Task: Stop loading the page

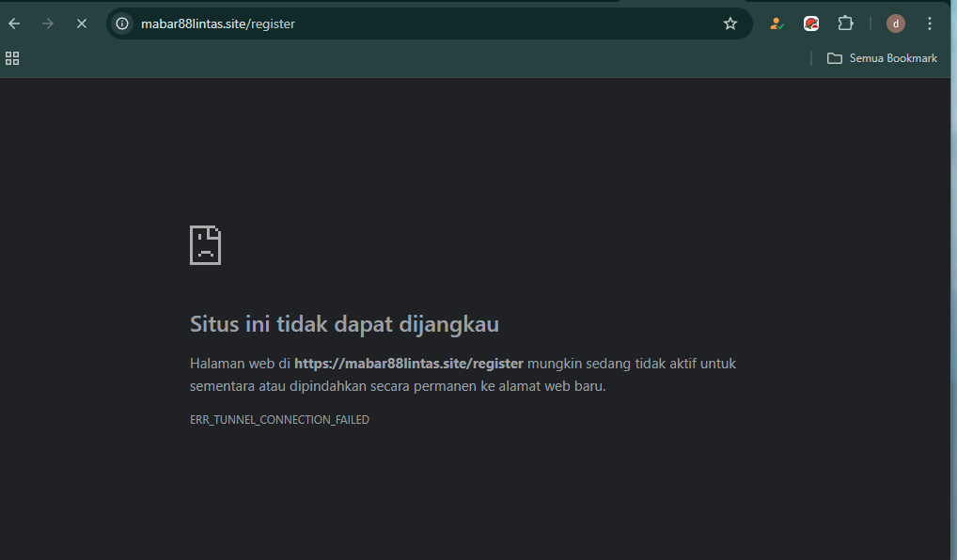Action: coord(81,23)
